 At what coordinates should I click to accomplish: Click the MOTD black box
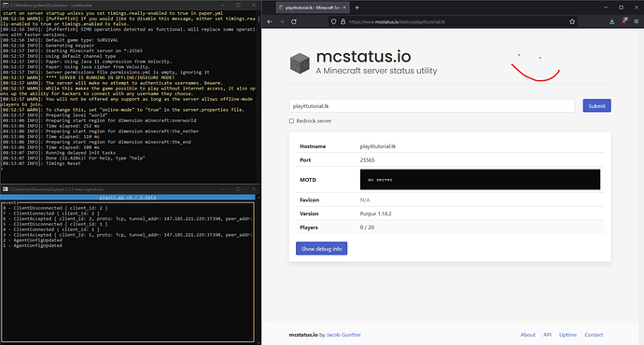tap(480, 180)
